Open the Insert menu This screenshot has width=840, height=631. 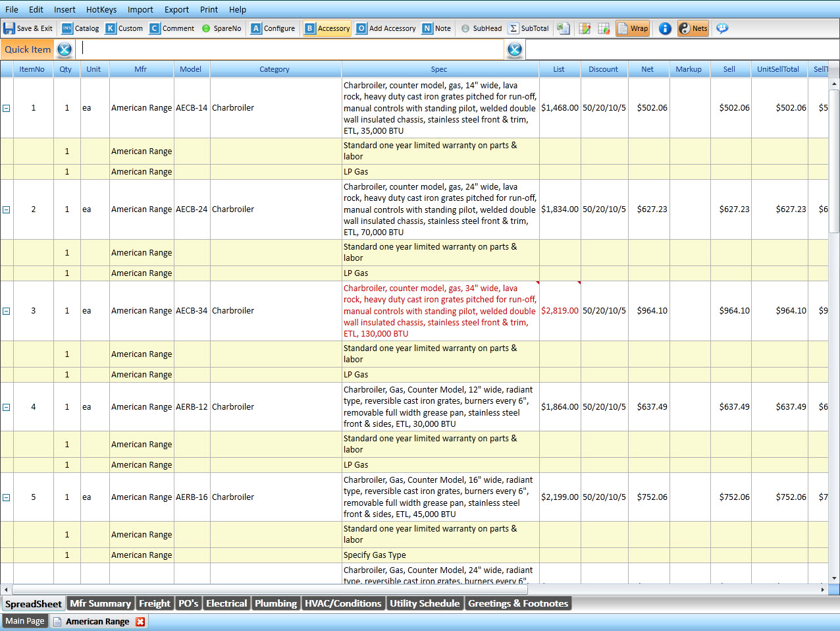pos(65,9)
